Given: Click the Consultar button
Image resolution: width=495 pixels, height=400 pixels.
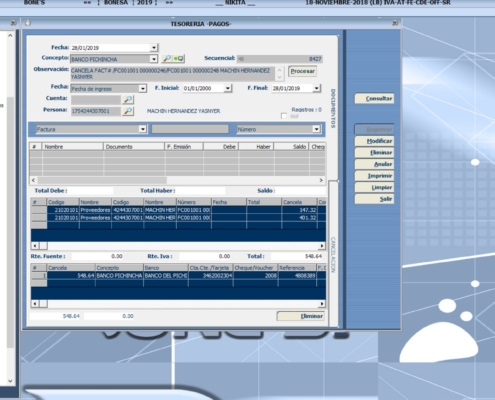Looking at the screenshot, I should point(375,99).
